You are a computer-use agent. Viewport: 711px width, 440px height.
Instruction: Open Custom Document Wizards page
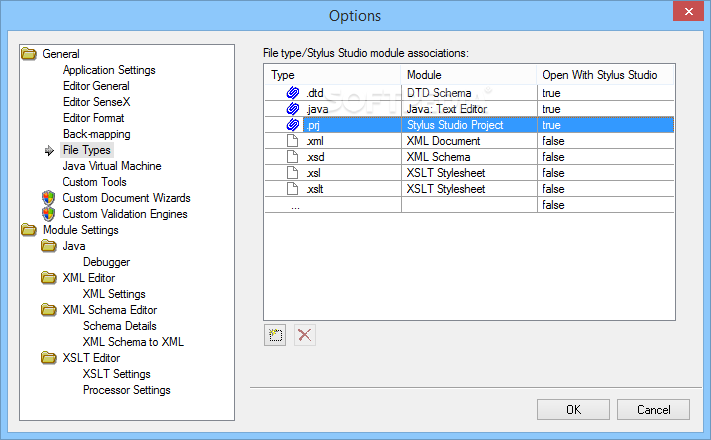tap(127, 198)
